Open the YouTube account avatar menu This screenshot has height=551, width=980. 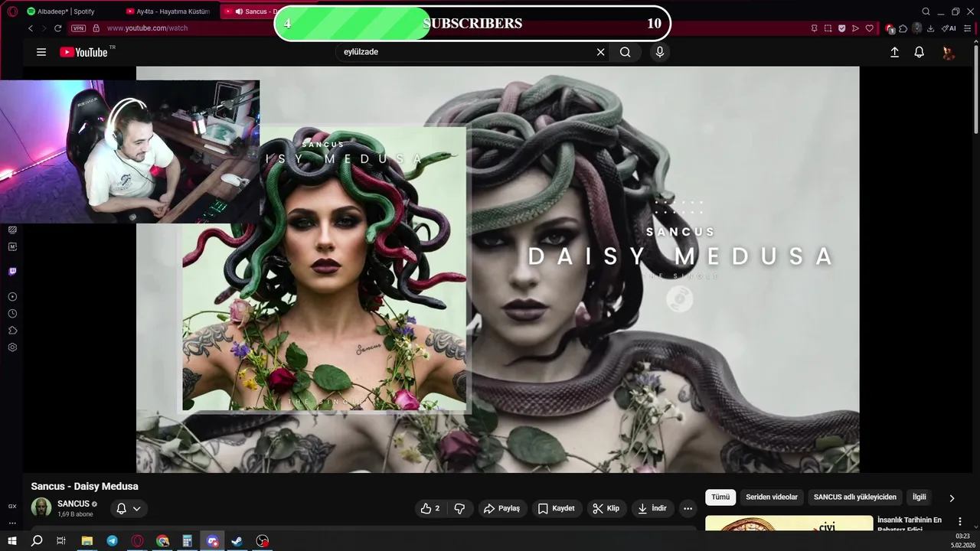pos(949,52)
